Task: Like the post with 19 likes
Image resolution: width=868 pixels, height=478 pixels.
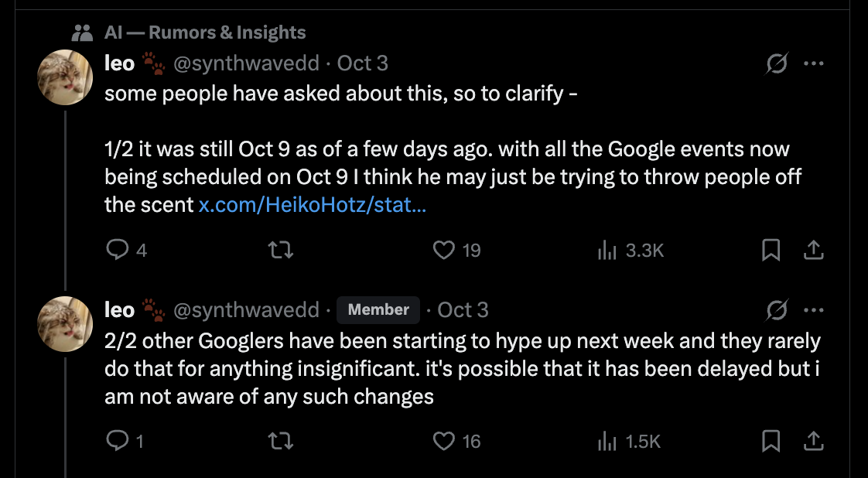Action: coord(443,250)
